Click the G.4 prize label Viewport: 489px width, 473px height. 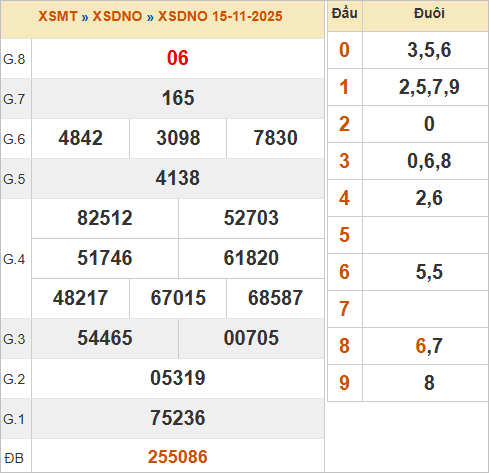coord(14,259)
